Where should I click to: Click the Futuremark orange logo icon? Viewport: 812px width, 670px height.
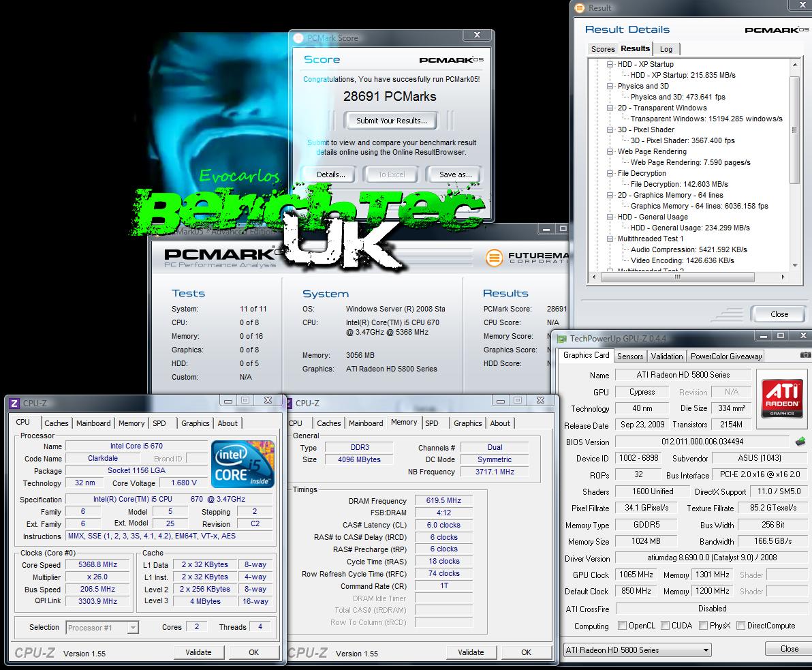point(494,257)
